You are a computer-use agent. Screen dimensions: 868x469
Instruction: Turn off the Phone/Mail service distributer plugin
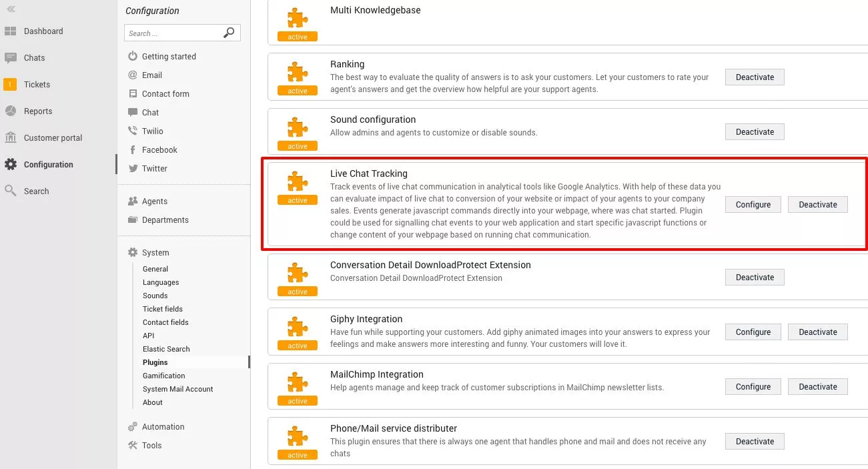(754, 441)
